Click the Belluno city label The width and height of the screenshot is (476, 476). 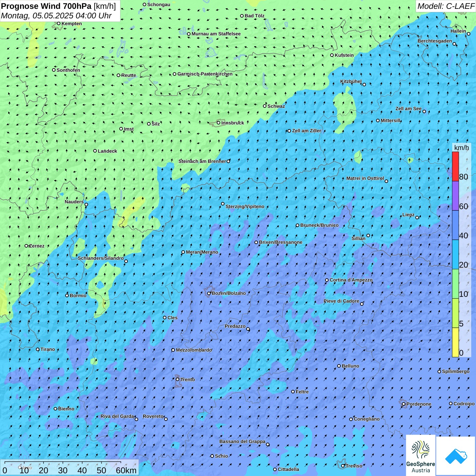(x=350, y=366)
